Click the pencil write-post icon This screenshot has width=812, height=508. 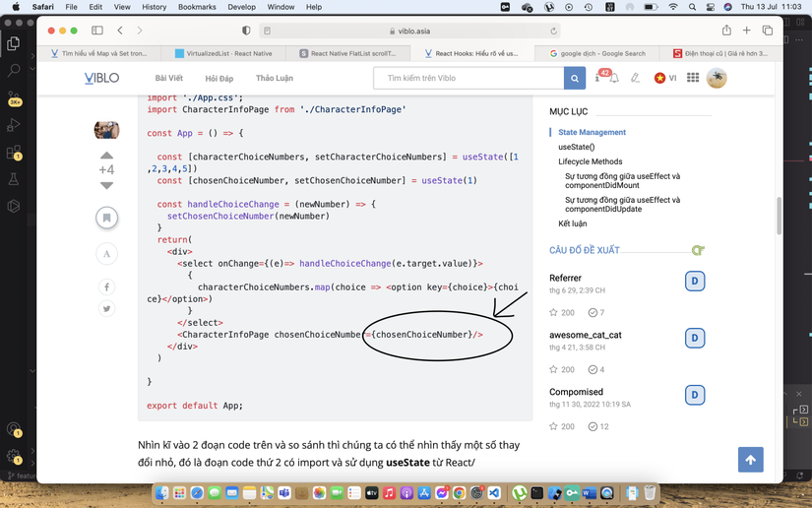[636, 78]
